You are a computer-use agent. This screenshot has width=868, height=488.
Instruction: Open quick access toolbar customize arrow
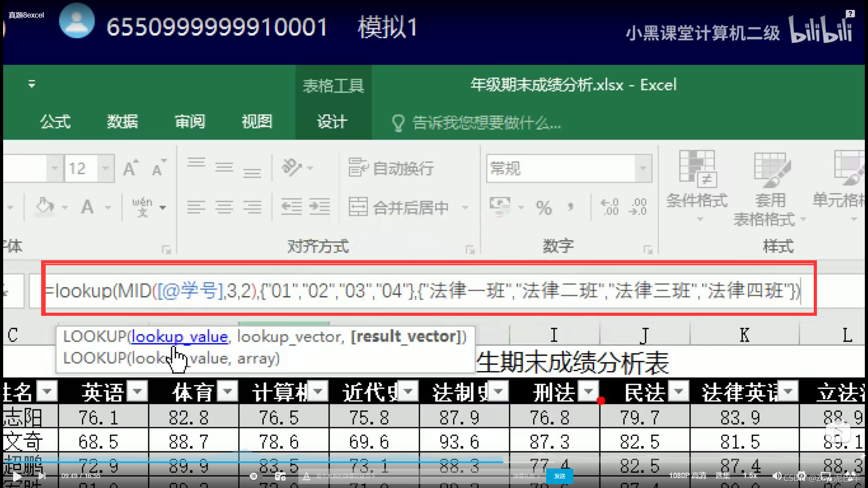(x=32, y=84)
